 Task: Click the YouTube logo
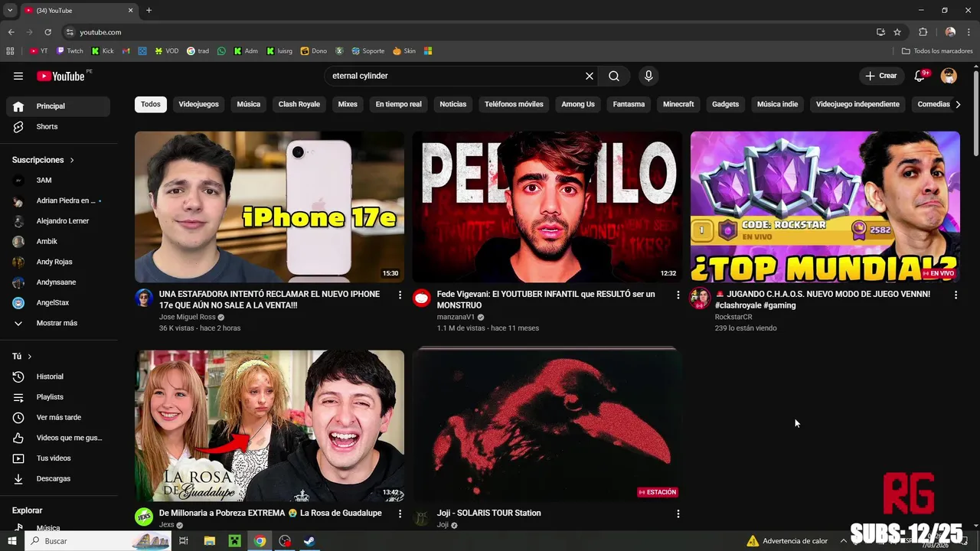coord(60,76)
